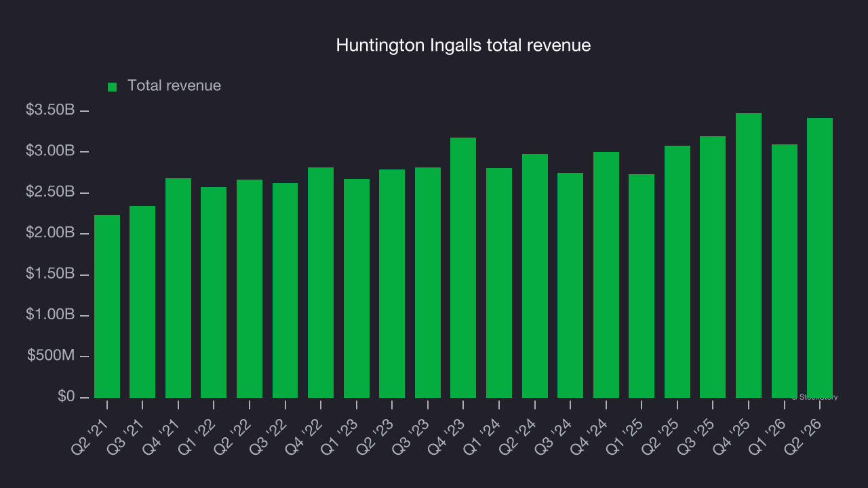The width and height of the screenshot is (868, 488).
Task: Click the Q2 '22 revenue bar
Action: tap(250, 289)
